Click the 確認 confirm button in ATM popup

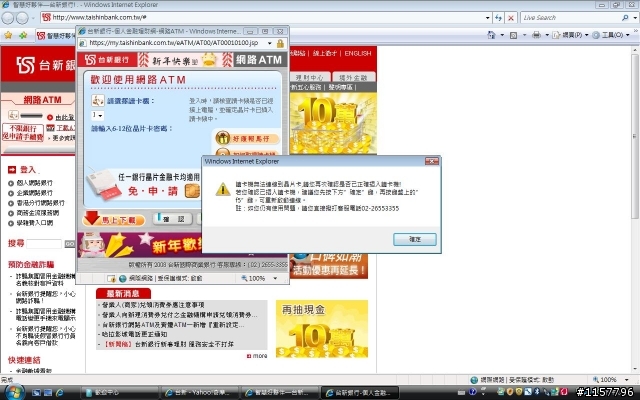(173, 219)
